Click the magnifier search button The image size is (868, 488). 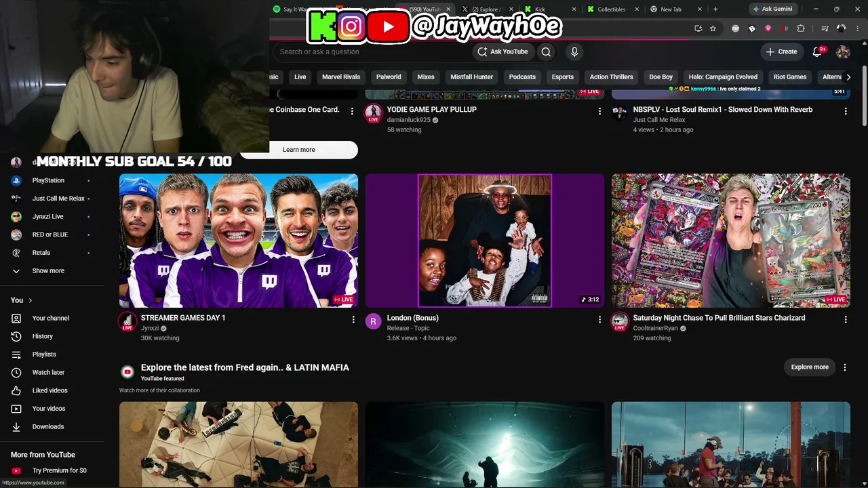tap(546, 52)
